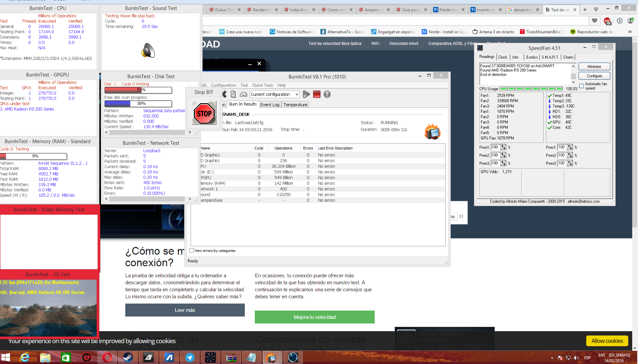Adjust right Pwm2 spinner arrows in SpeedFan
The width and height of the screenshot is (638, 364).
pyautogui.click(x=570, y=155)
